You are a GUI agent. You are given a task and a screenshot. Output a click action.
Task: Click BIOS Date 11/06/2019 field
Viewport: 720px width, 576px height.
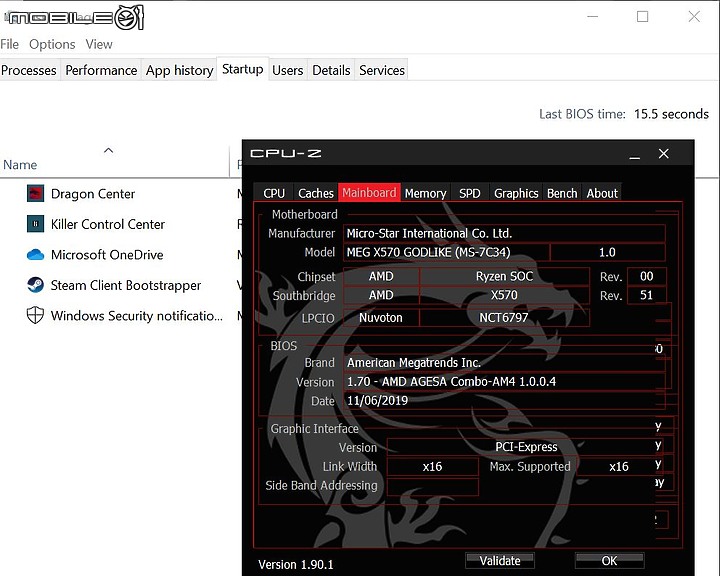504,401
